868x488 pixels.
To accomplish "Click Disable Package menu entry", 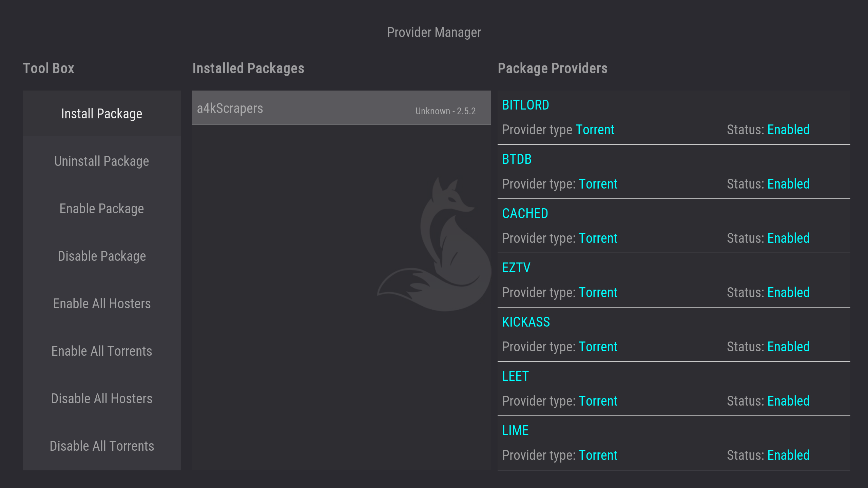I will tap(101, 256).
